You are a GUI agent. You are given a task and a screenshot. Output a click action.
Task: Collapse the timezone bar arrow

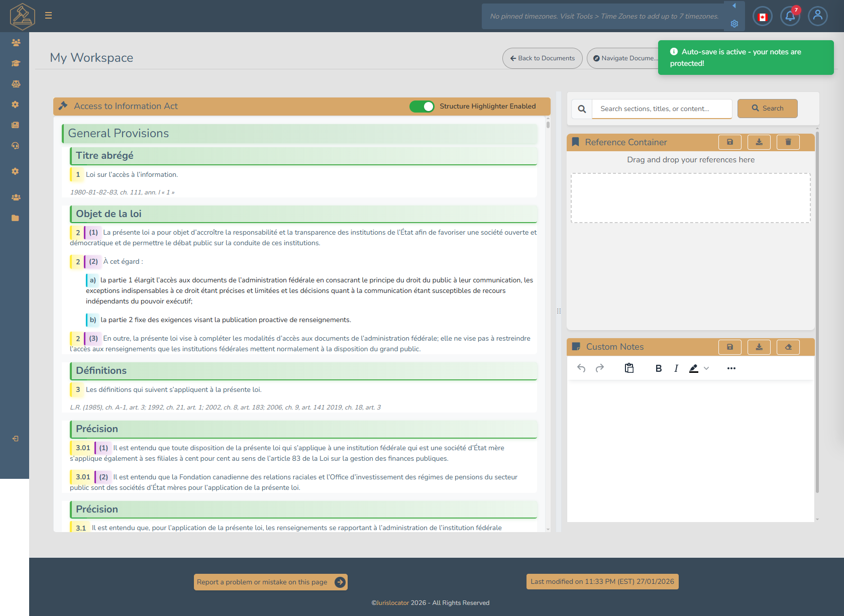tap(734, 6)
